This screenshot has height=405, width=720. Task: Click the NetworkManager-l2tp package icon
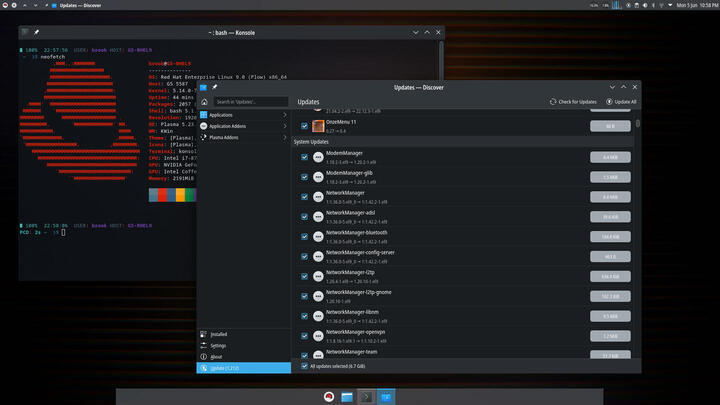318,276
